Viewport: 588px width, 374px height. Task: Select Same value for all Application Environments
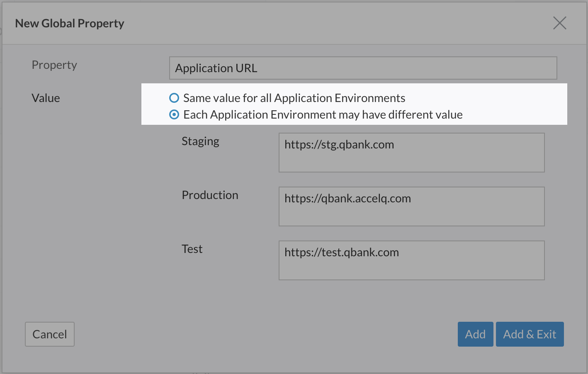coord(174,98)
